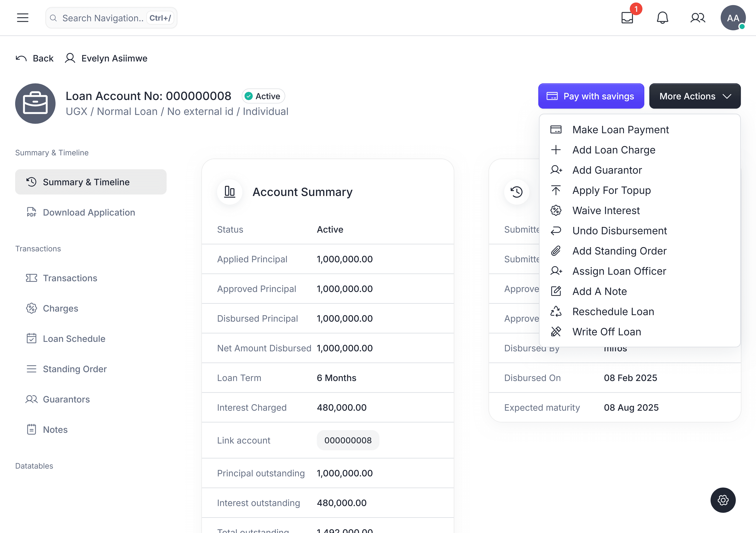Open the Loan Schedule sidebar tab
Screen dimensions: 756x533
74,339
